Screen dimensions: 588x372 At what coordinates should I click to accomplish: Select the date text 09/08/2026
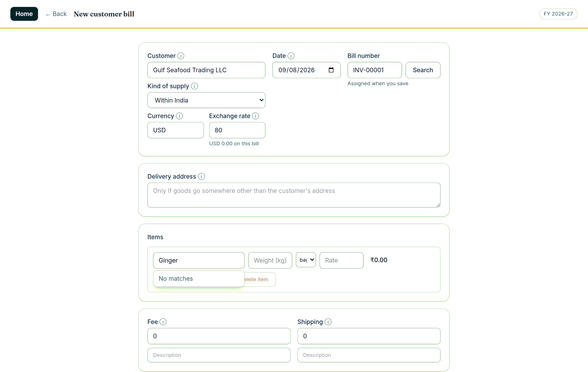click(296, 70)
